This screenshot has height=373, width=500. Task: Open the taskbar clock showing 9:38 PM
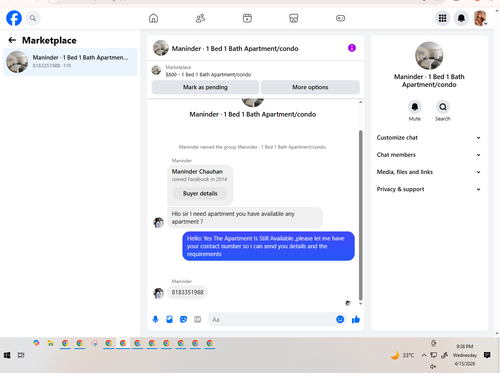pyautogui.click(x=465, y=355)
